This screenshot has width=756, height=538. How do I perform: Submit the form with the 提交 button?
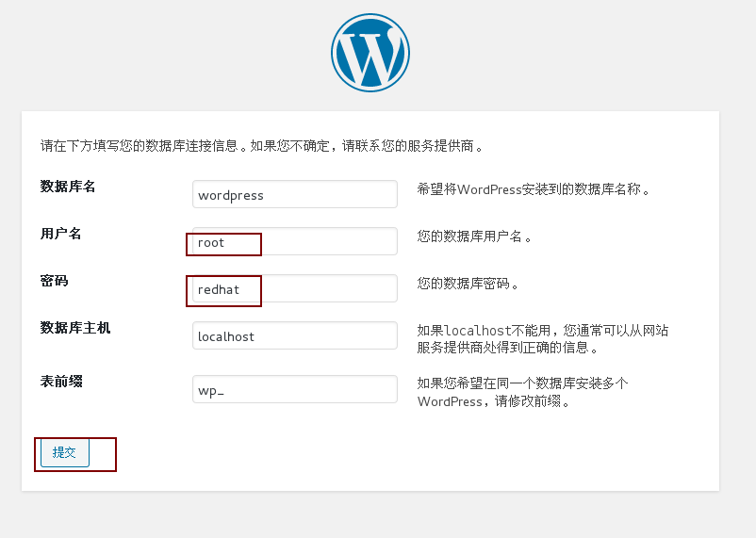coord(65,452)
